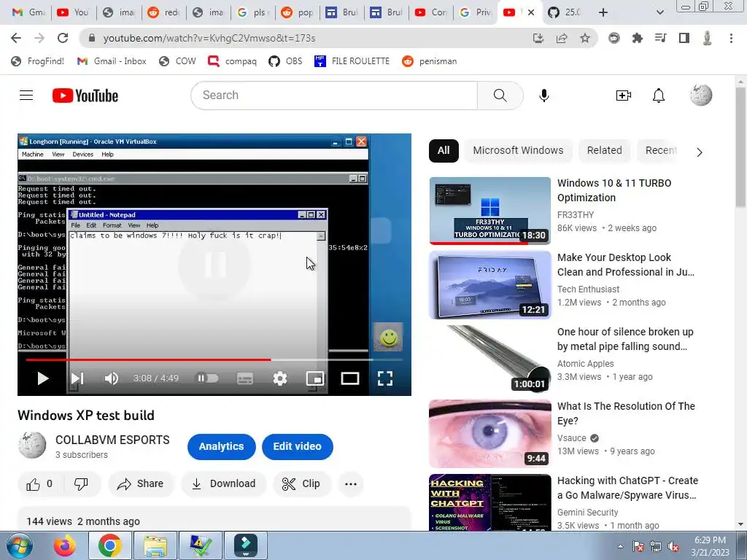Install or download page icon in address bar

point(538,38)
